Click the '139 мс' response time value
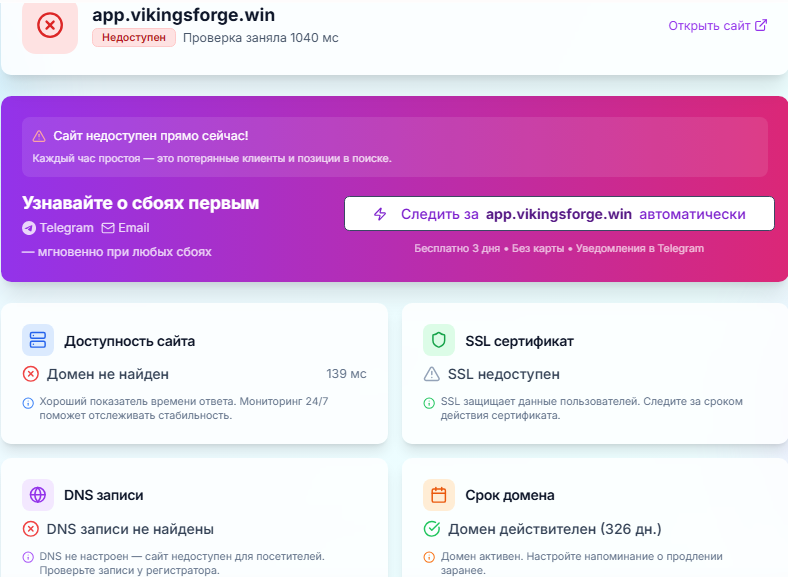The width and height of the screenshot is (788, 577). [346, 374]
